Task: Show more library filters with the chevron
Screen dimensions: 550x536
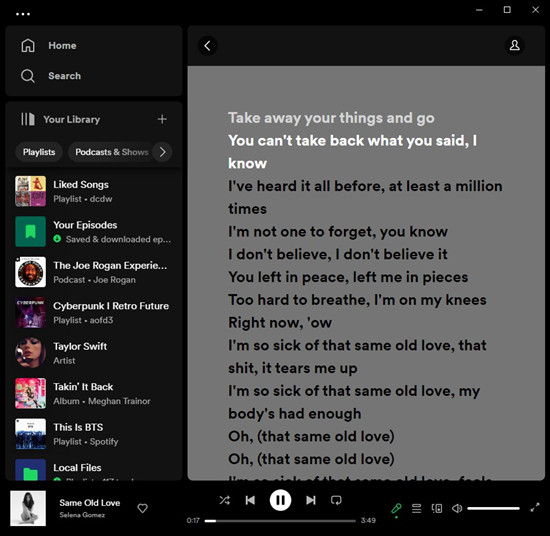Action: (162, 152)
